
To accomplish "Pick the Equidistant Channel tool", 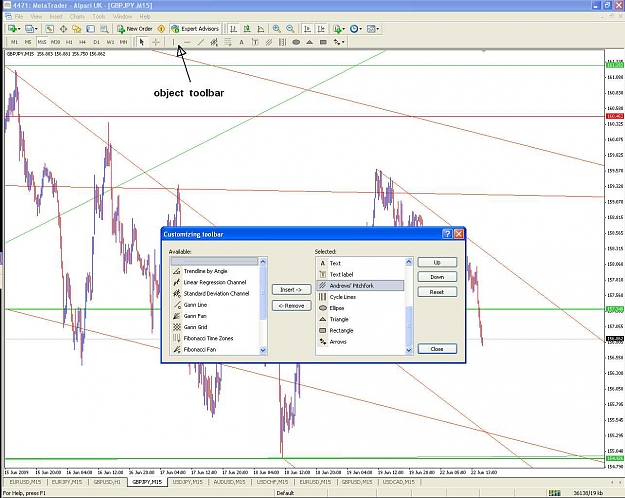I will click(x=214, y=42).
